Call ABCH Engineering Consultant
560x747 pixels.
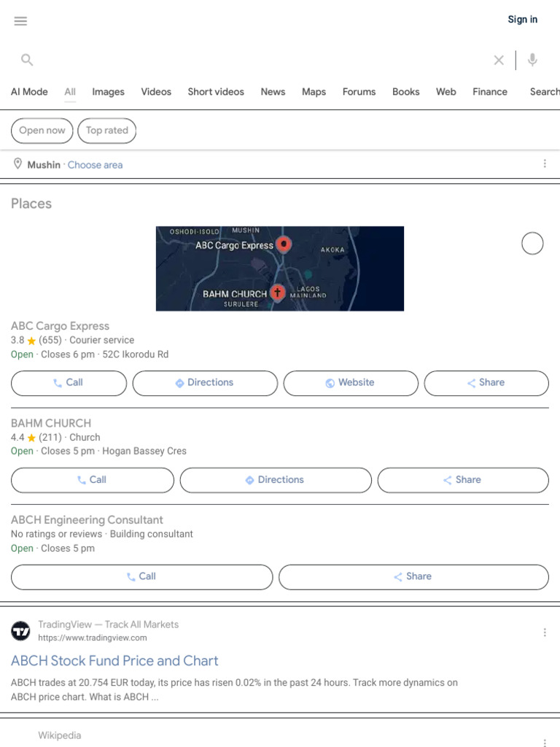(142, 577)
